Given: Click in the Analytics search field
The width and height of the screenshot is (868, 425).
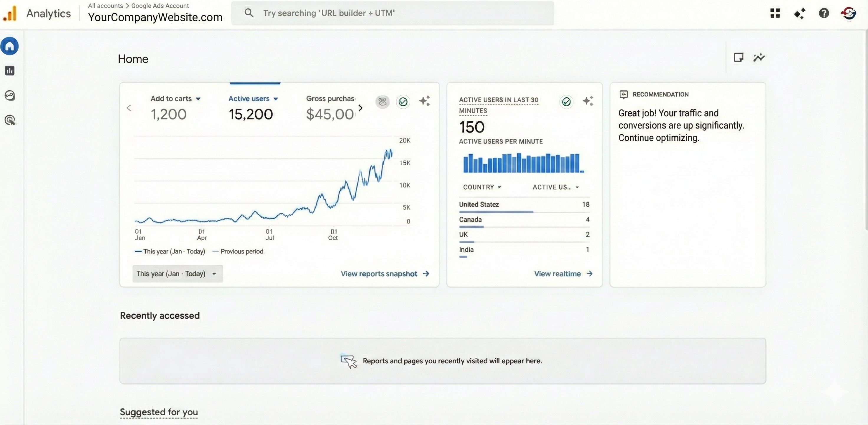Looking at the screenshot, I should (392, 13).
